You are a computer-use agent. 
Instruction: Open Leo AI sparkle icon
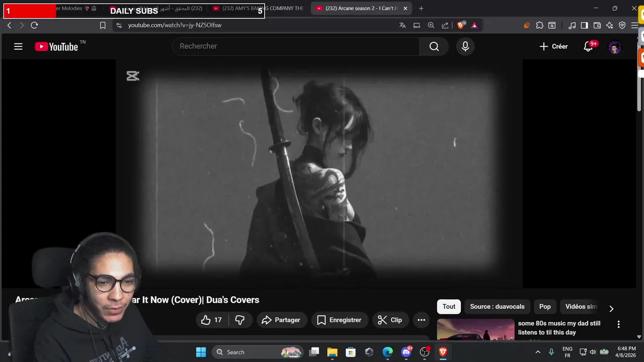(x=610, y=25)
